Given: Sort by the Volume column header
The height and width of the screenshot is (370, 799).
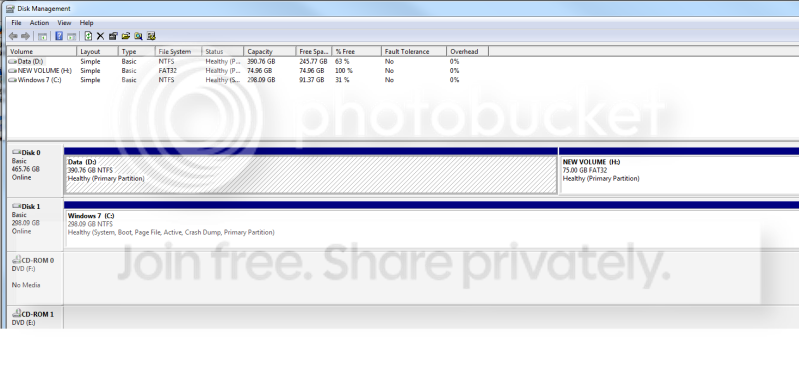Looking at the screenshot, I should (x=42, y=51).
